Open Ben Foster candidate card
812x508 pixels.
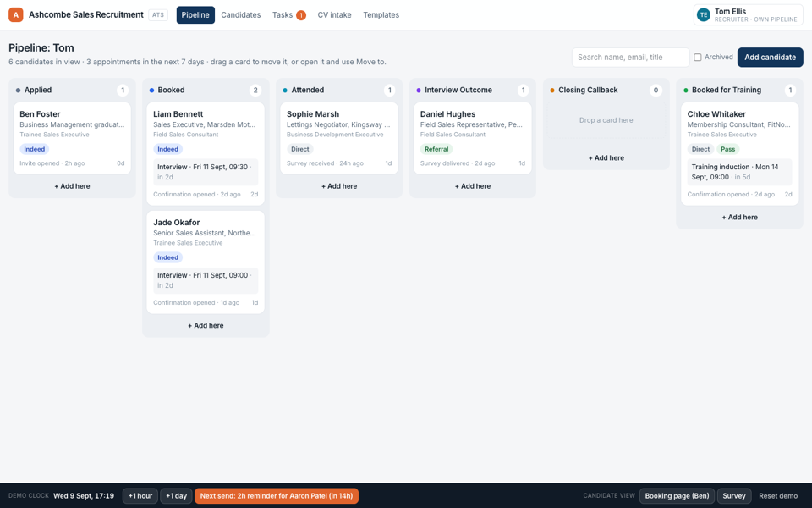[73, 138]
